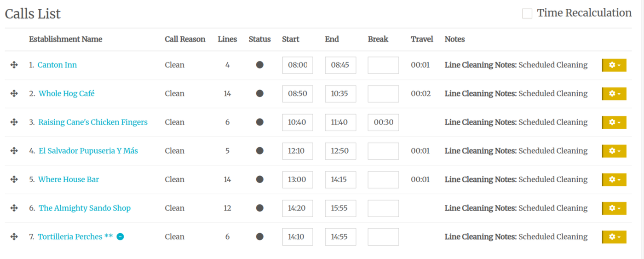Open gear dropdown for Canton Inn row
The image size is (644, 259).
pos(614,65)
